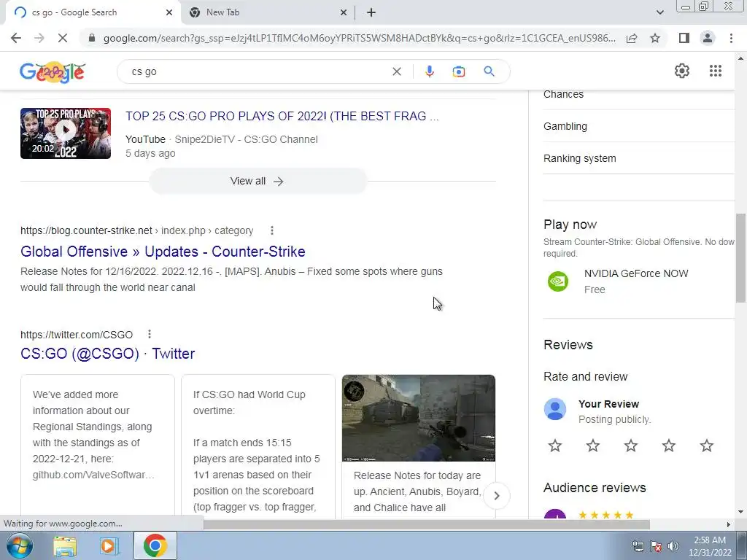
Task: Open the World Cup overtime tweet card
Action: click(258, 446)
